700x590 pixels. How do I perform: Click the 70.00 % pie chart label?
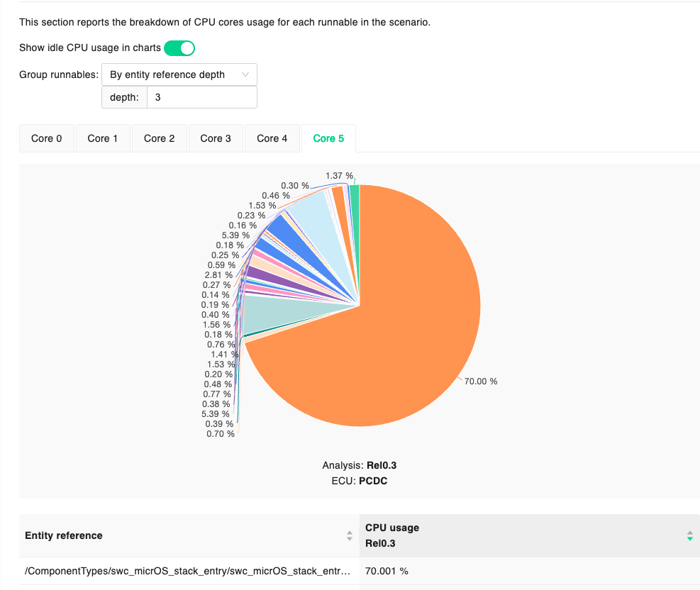480,382
